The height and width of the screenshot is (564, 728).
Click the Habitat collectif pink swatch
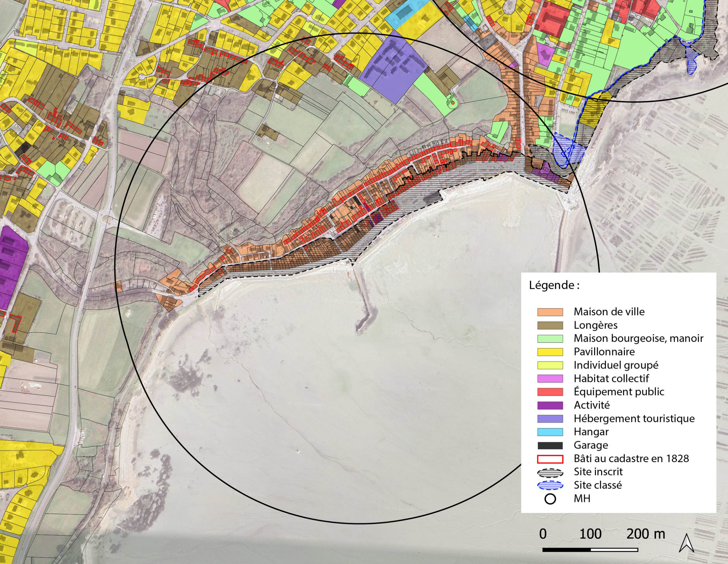pyautogui.click(x=550, y=378)
